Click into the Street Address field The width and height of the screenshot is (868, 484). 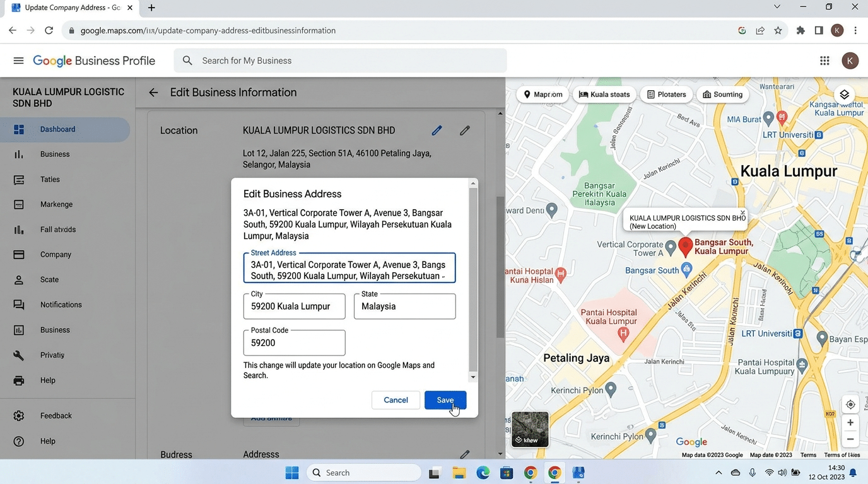point(349,268)
